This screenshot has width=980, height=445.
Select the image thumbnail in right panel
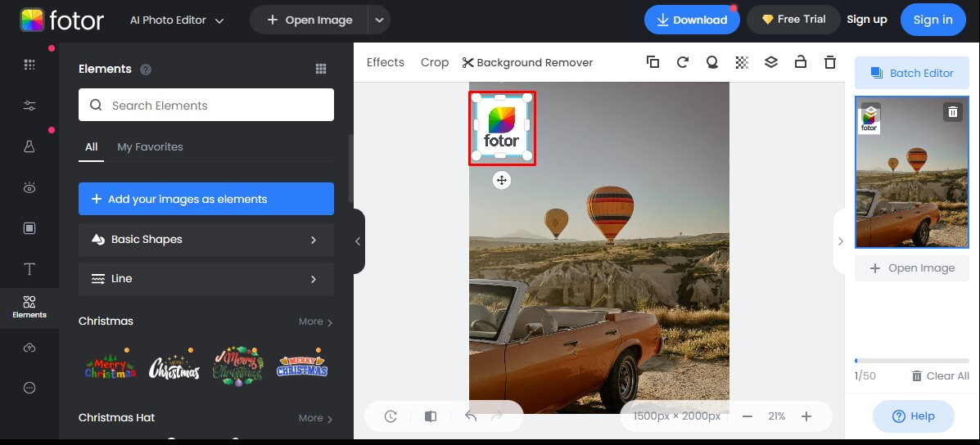point(912,173)
